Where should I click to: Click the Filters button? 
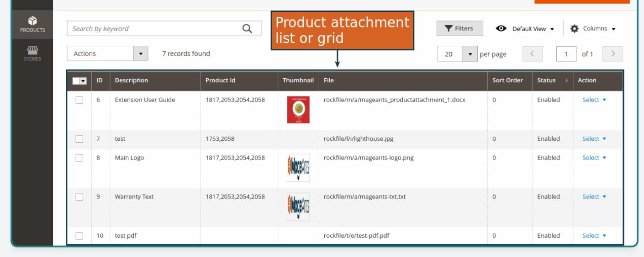[x=460, y=28]
